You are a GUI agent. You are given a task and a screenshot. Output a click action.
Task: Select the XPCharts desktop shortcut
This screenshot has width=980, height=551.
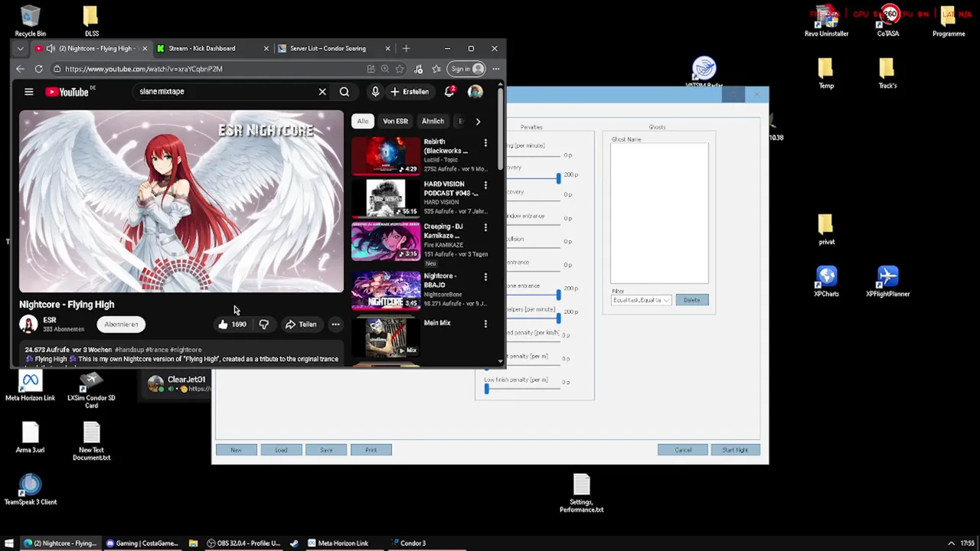[826, 282]
